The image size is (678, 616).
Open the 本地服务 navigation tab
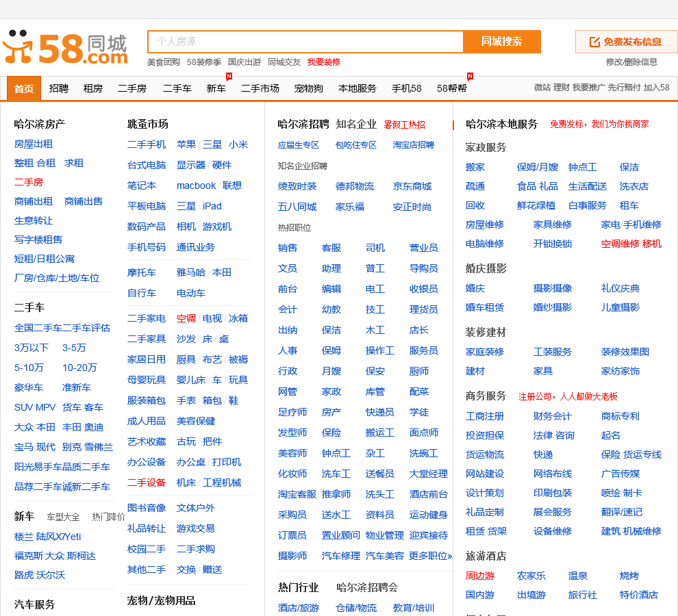pyautogui.click(x=357, y=88)
